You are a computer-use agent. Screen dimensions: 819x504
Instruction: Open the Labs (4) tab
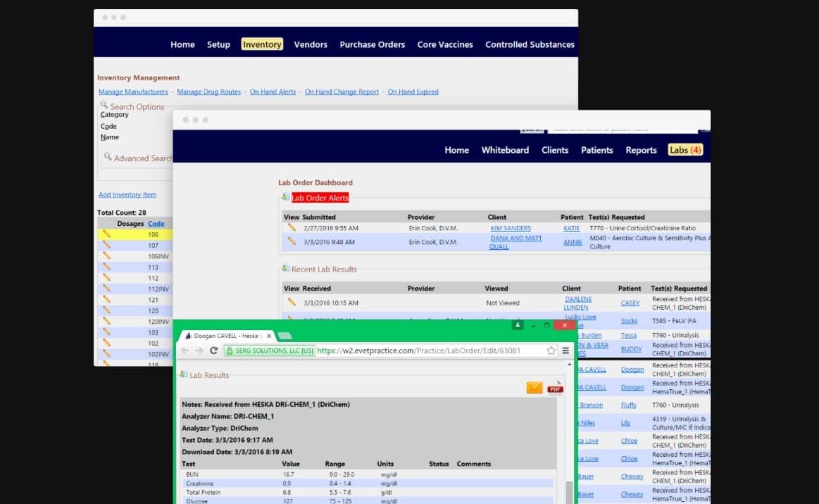tap(684, 149)
